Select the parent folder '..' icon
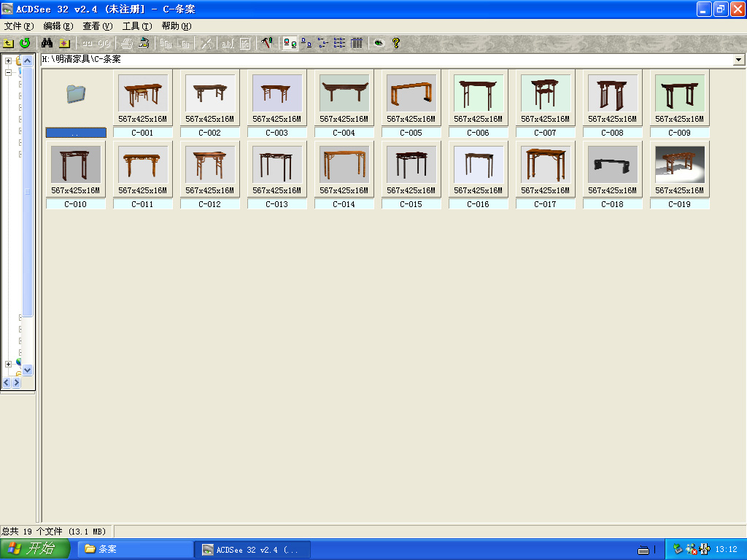 tap(76, 94)
